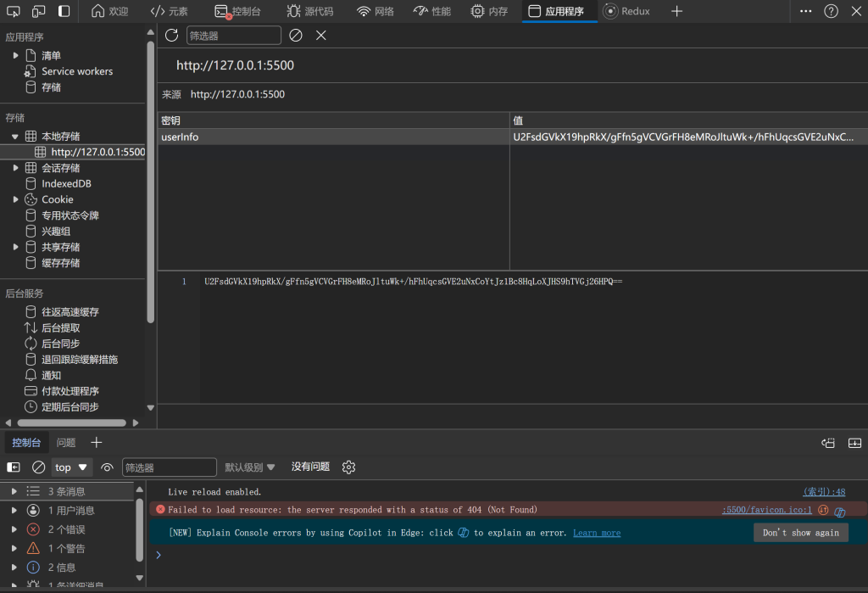Clear all storage entries icon
Image resolution: width=868 pixels, height=593 pixels.
pyautogui.click(x=296, y=35)
